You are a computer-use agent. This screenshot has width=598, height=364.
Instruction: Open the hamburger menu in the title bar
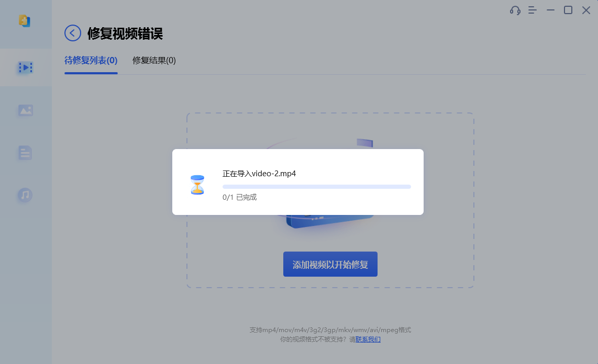pos(533,10)
